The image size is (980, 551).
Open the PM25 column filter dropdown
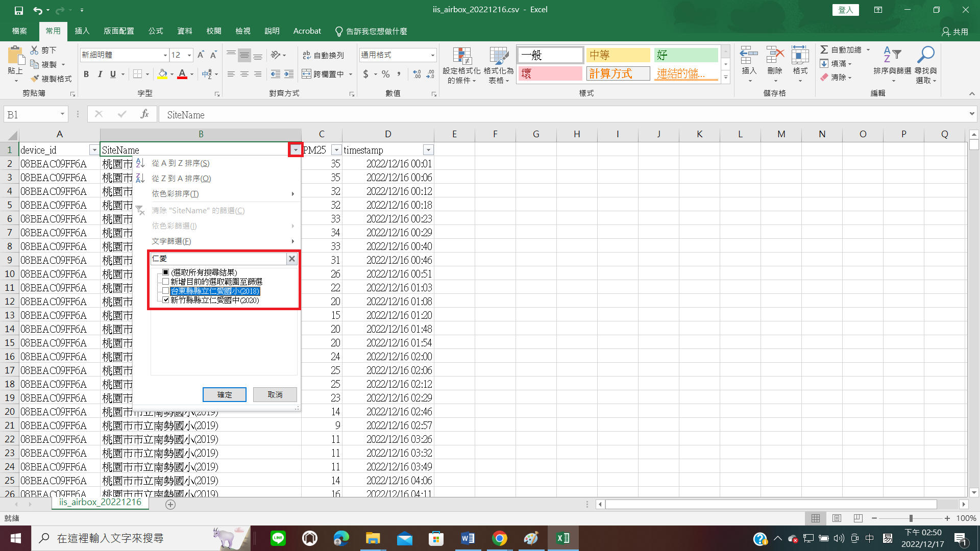coord(336,150)
